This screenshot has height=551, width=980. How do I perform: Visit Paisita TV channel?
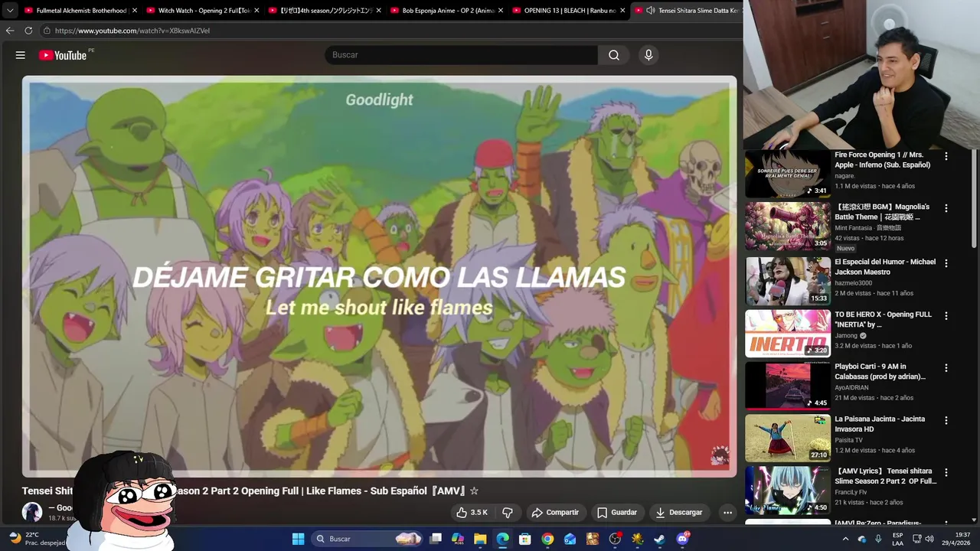848,440
